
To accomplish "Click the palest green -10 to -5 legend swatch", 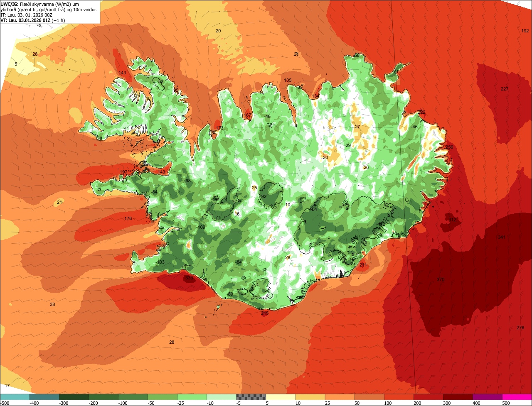I will [x=222, y=397].
